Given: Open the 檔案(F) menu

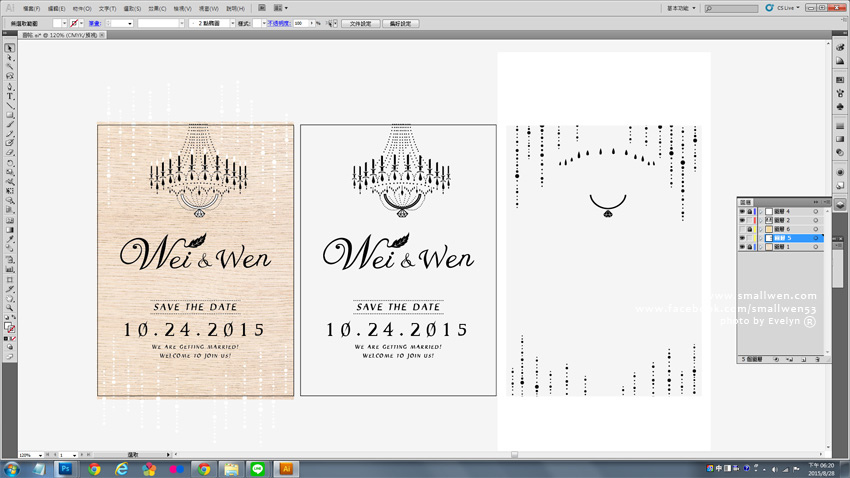Looking at the screenshot, I should click(31, 9).
